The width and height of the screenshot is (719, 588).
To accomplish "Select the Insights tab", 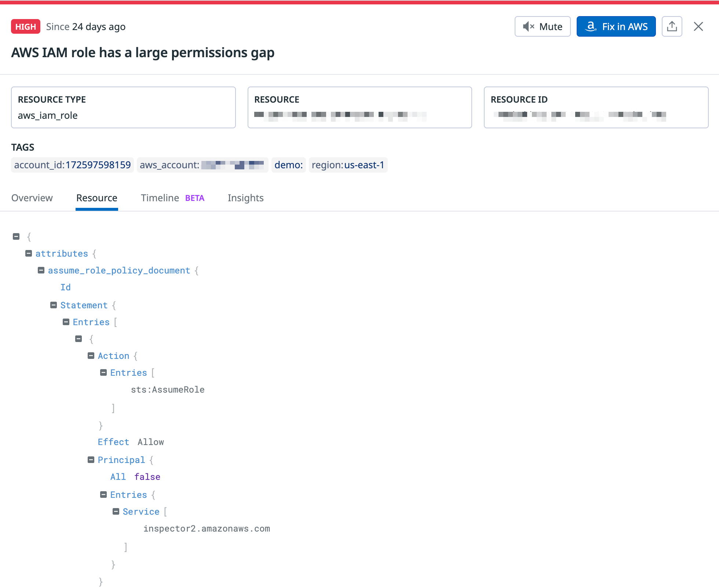I will 245,198.
